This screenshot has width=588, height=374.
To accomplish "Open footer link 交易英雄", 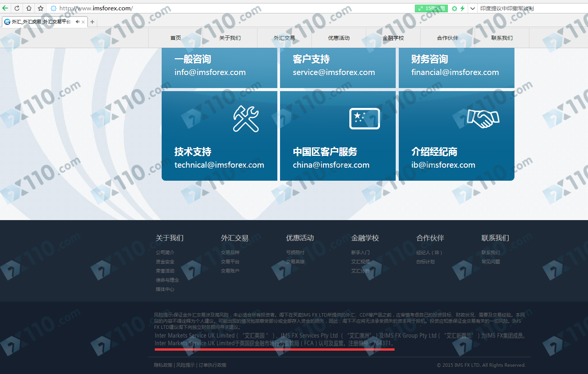I will coord(295,262).
